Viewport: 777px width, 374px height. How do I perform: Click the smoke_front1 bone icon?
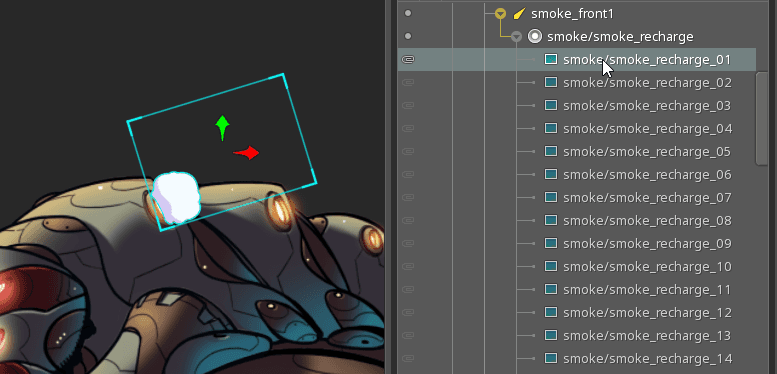click(519, 14)
